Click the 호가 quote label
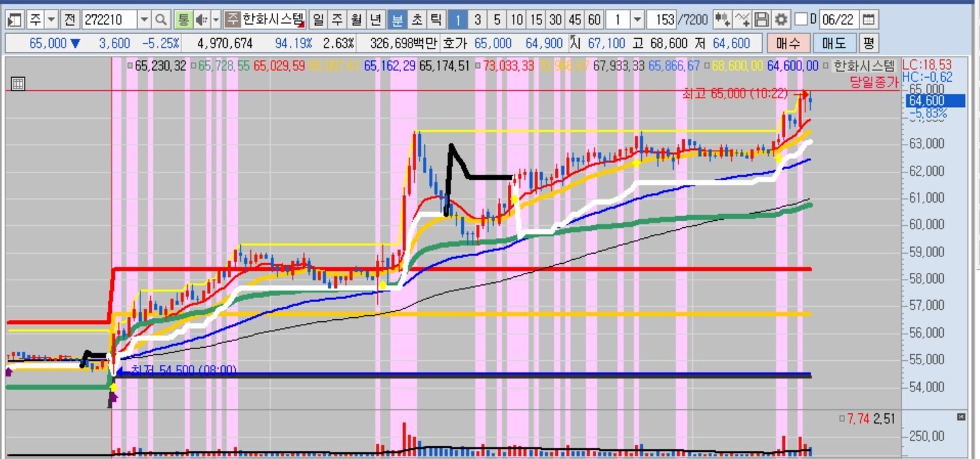 coord(454,44)
